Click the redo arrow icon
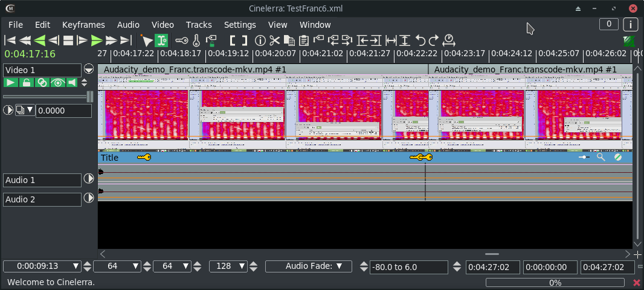 434,40
